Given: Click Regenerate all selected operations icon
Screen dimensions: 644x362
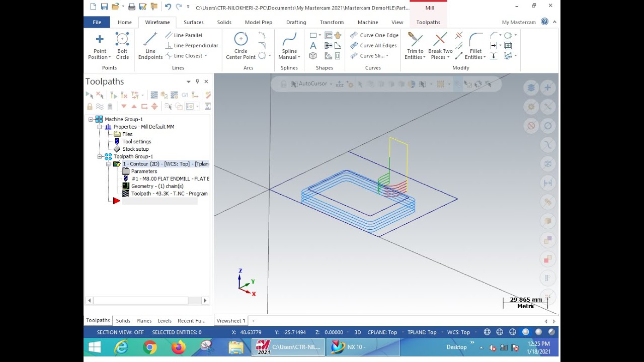Looking at the screenshot, I should pos(114,95).
